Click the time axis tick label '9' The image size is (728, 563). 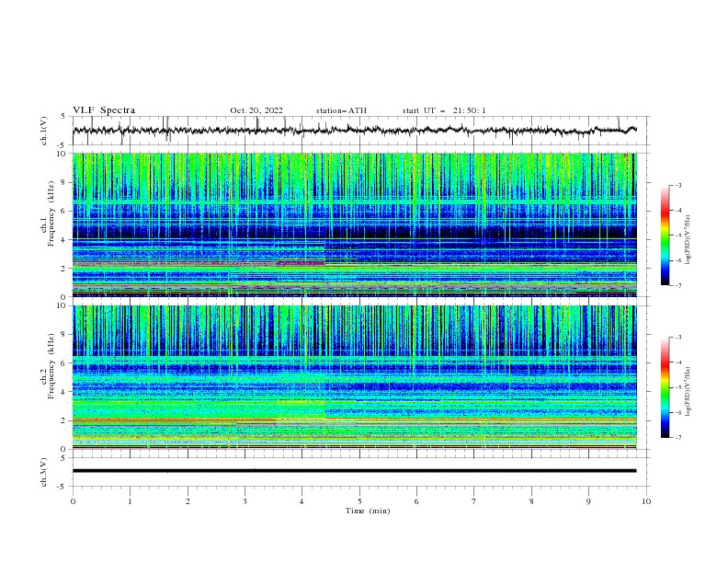click(588, 501)
